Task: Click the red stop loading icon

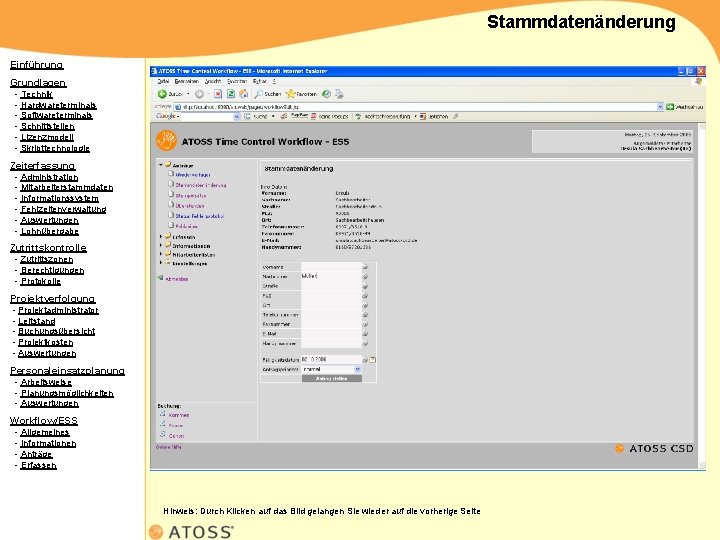Action: [218, 94]
